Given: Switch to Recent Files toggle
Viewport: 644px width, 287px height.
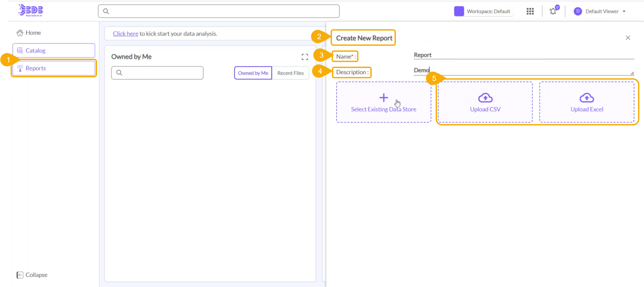Looking at the screenshot, I should 290,73.
